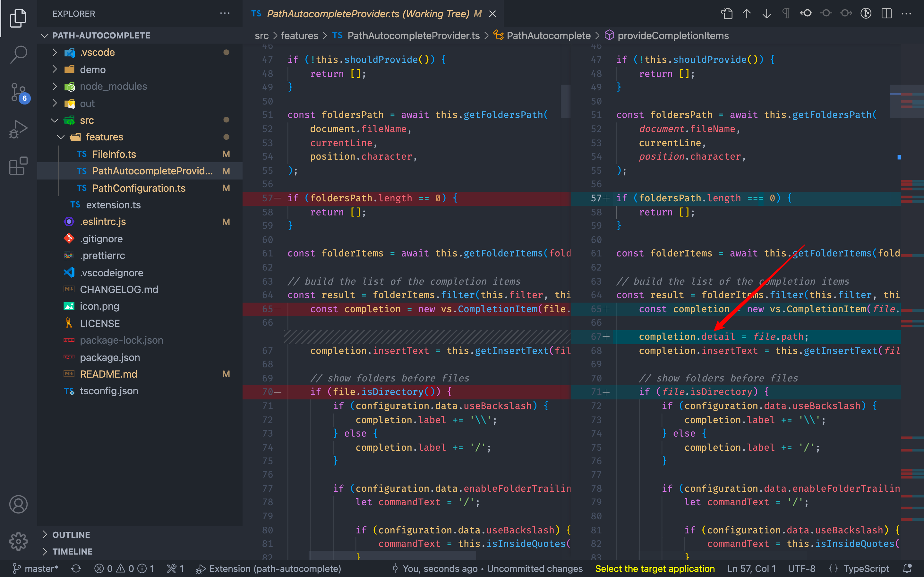Viewport: 924px width, 577px height.
Task: Open the Extensions view
Action: tap(18, 166)
